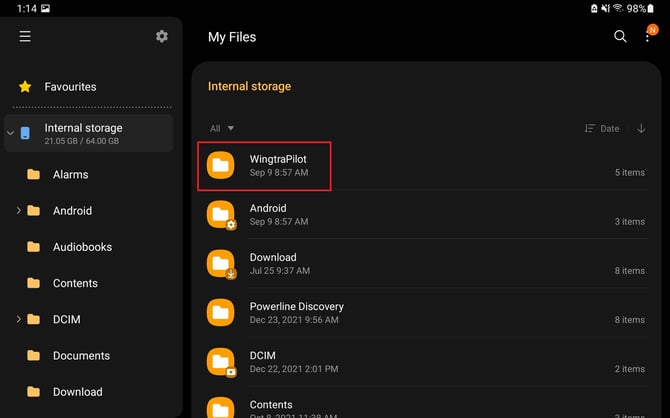670x418 pixels.
Task: Click the 5 items count for WingtraPilot
Action: tap(629, 173)
